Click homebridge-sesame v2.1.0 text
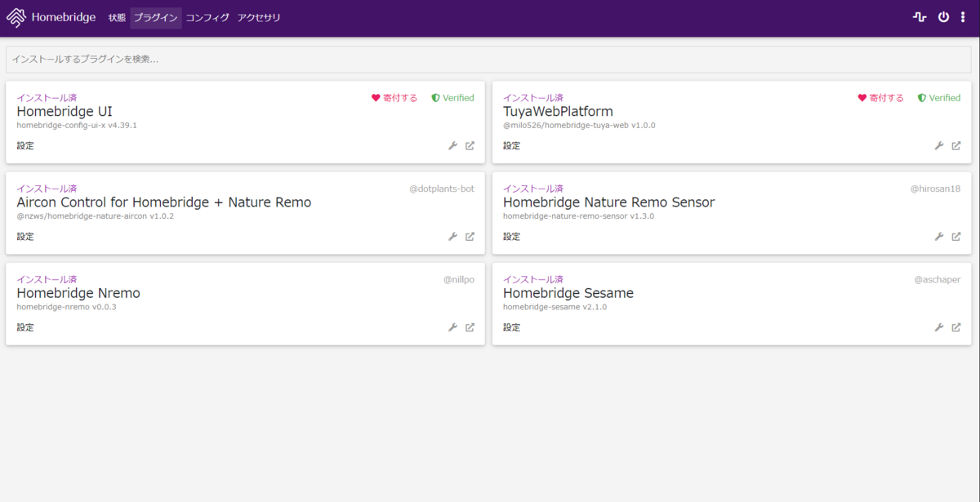This screenshot has height=502, width=980. coord(555,307)
